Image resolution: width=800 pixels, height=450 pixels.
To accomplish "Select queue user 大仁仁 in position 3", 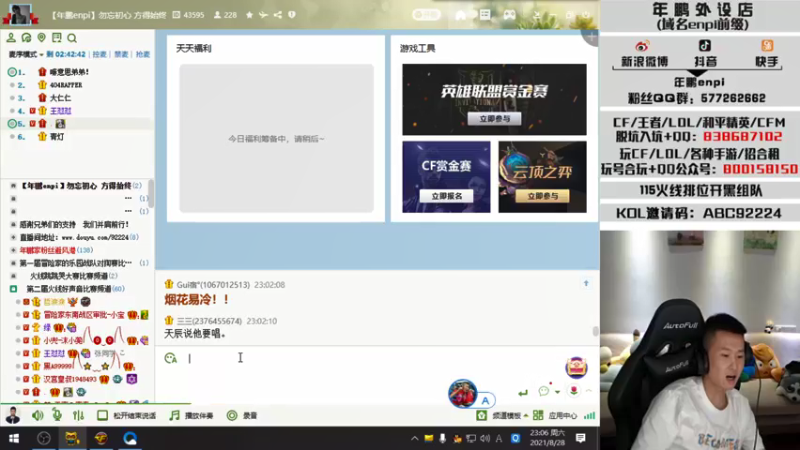I will pos(60,98).
